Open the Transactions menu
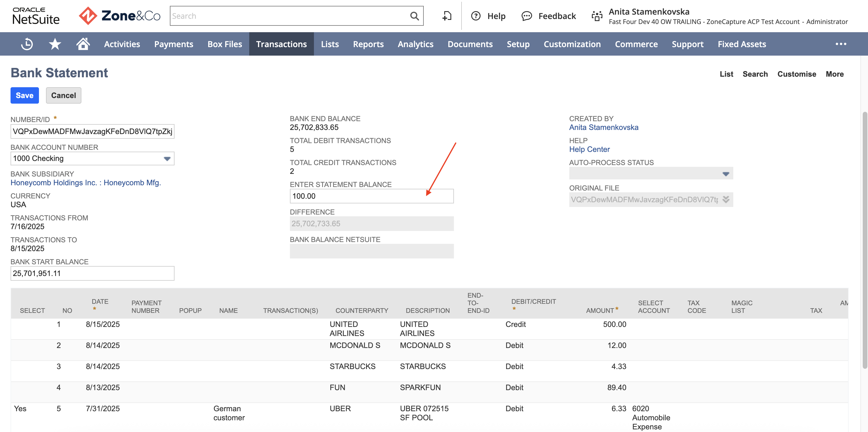 click(281, 44)
